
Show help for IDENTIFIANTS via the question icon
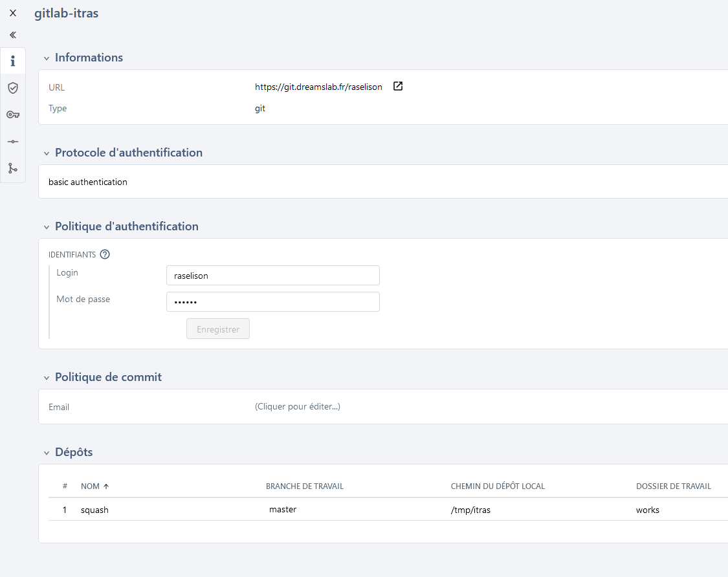tap(105, 254)
